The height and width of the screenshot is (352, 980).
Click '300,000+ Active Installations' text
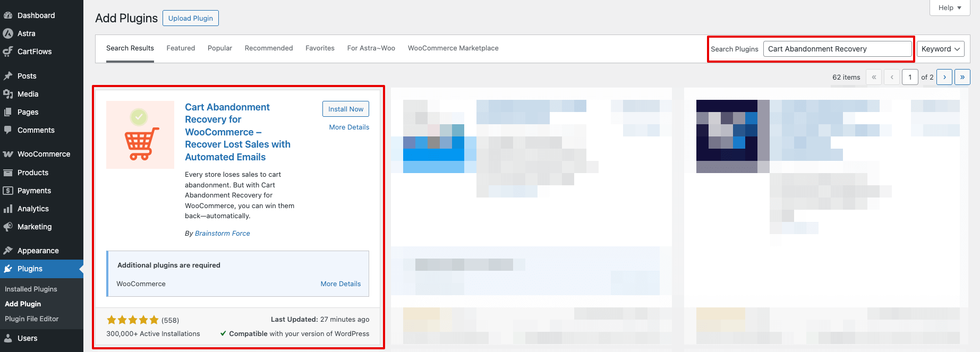(153, 334)
